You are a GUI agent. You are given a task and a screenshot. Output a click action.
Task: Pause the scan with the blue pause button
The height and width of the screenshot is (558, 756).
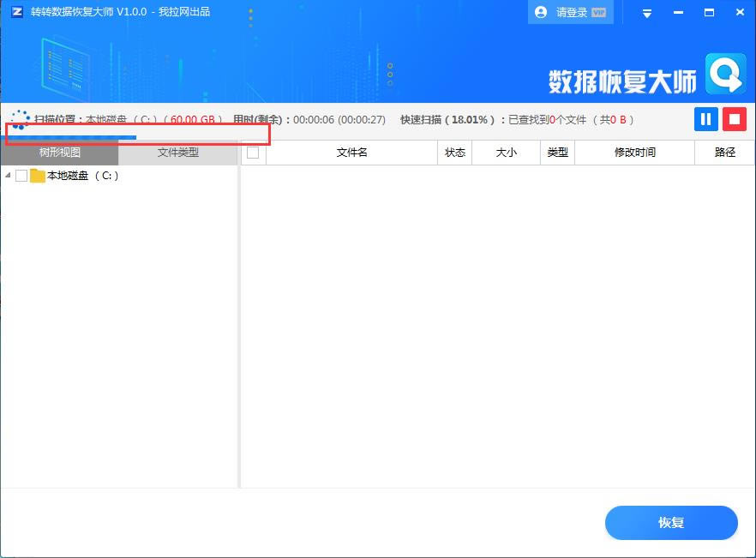coord(706,119)
